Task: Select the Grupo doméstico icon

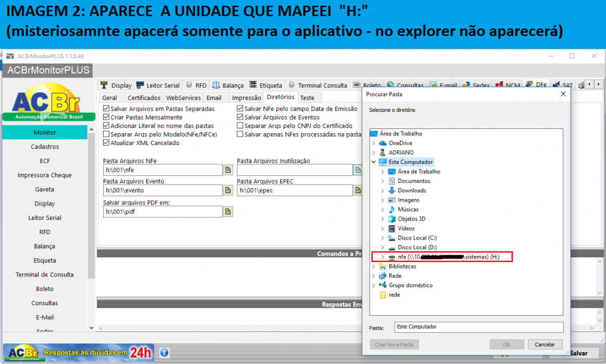Action: coord(383,285)
